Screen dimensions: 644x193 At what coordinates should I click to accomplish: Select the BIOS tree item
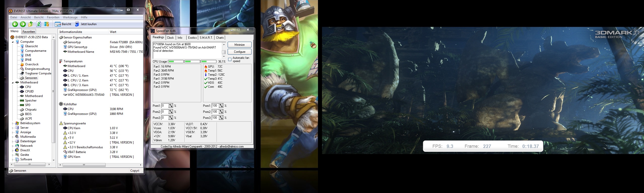[28, 114]
